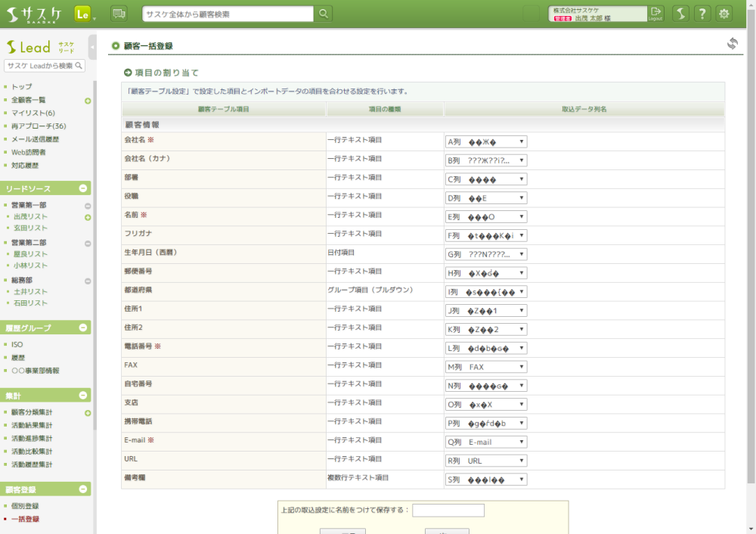This screenshot has width=756, height=534.
Task: Click the S logo icon button in header
Action: tap(680, 14)
